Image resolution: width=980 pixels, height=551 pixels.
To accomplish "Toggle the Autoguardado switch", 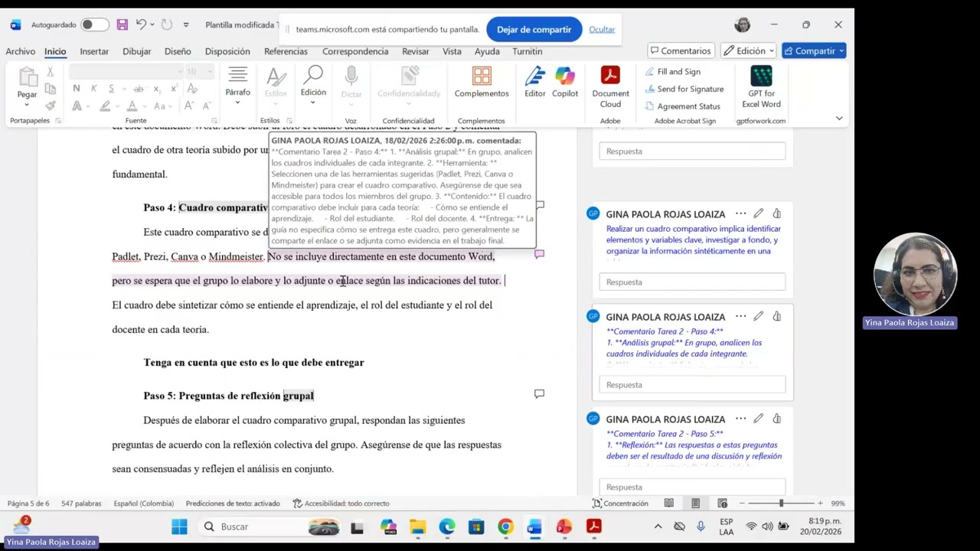I will point(94,24).
